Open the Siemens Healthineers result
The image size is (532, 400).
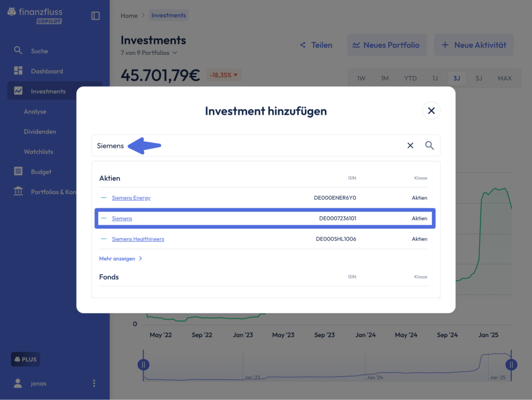tap(138, 239)
